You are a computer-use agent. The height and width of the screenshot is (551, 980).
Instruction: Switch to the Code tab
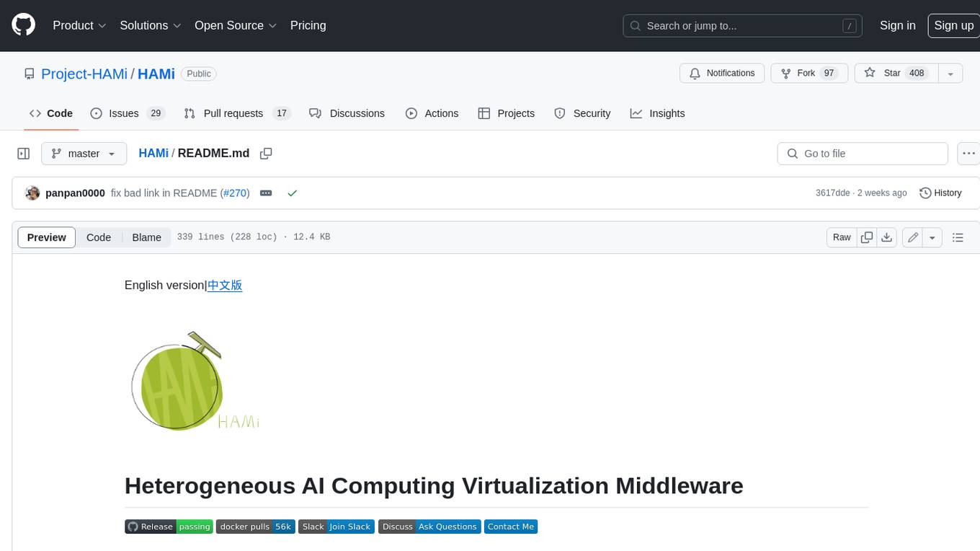(51, 113)
